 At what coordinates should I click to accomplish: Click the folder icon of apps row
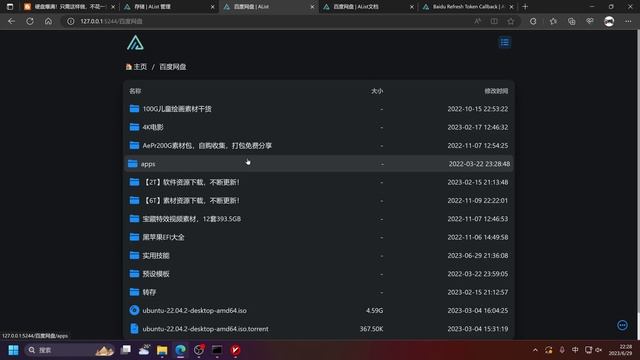(x=132, y=164)
